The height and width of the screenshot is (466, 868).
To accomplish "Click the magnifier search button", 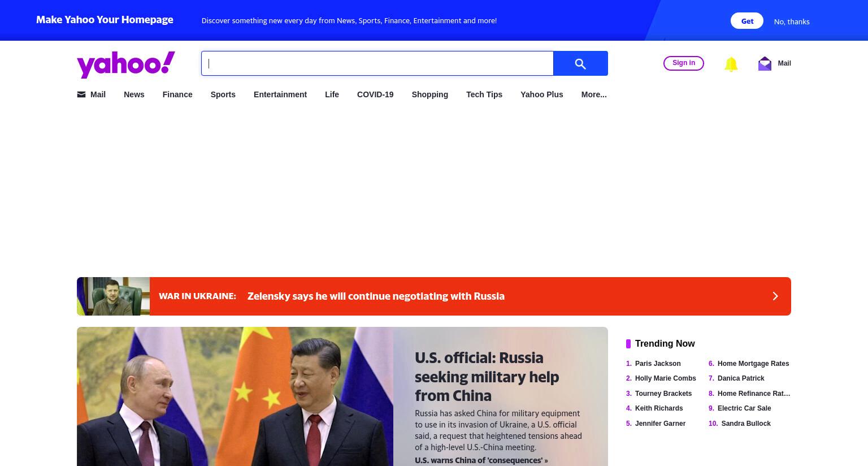I will click(580, 63).
